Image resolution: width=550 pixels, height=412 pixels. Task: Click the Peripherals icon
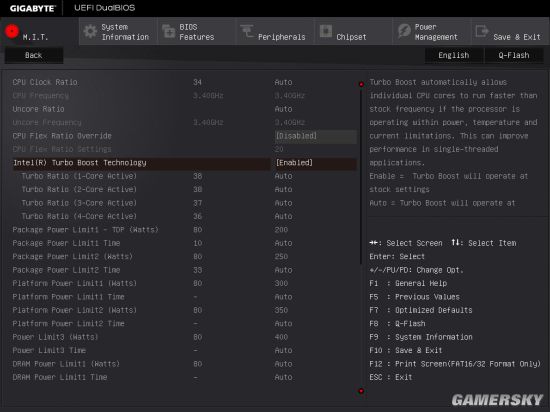click(x=247, y=31)
